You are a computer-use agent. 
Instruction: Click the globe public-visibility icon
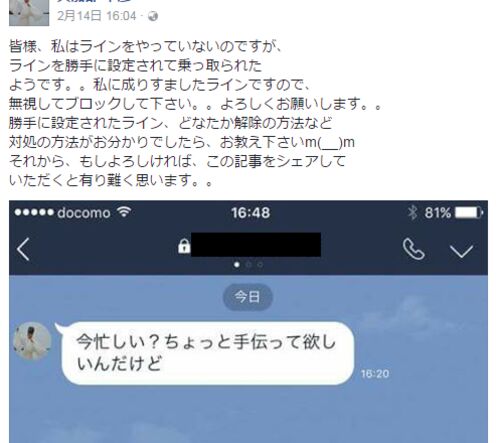(153, 16)
